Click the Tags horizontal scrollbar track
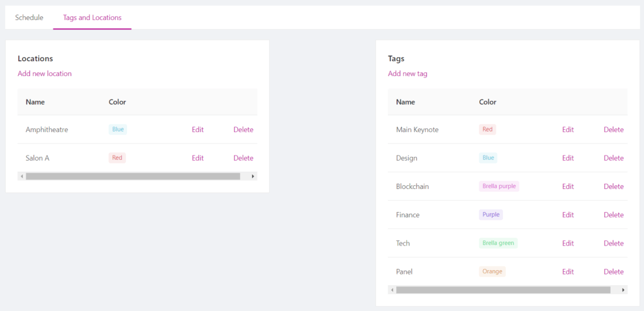644x311 pixels. 508,290
